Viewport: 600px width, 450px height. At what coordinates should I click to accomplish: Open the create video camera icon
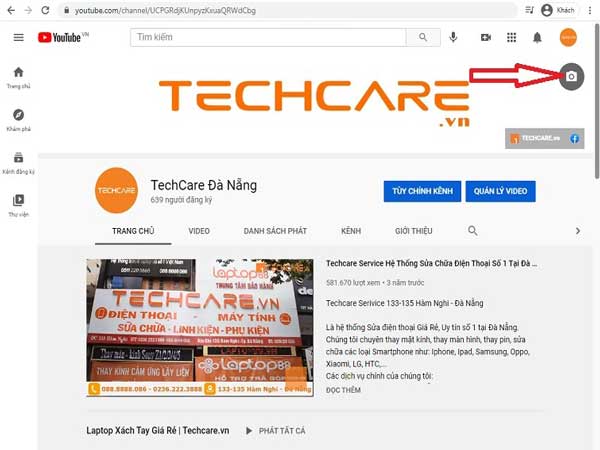486,37
